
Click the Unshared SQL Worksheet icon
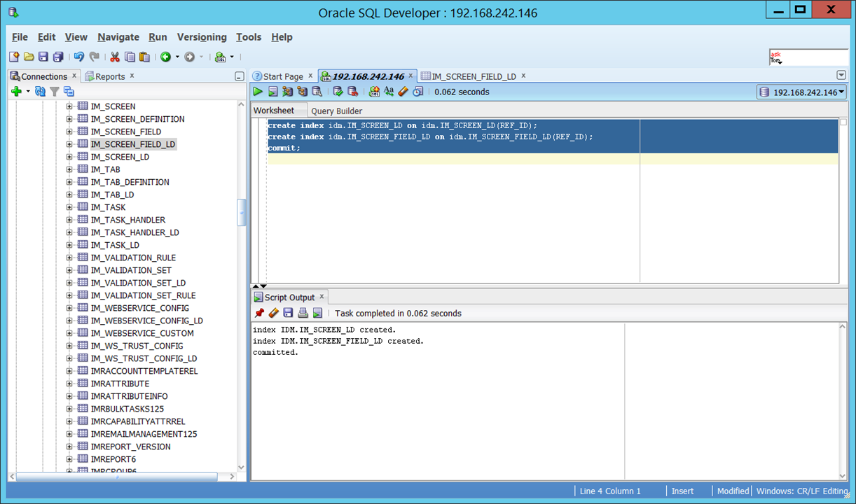click(374, 92)
